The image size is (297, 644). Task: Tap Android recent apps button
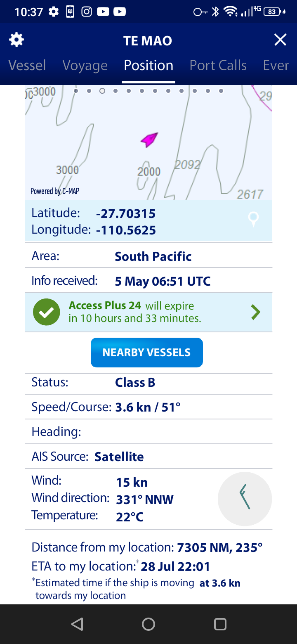point(220,624)
